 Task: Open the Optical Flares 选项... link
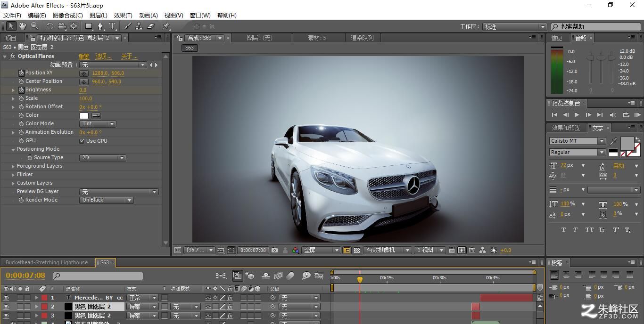[104, 57]
